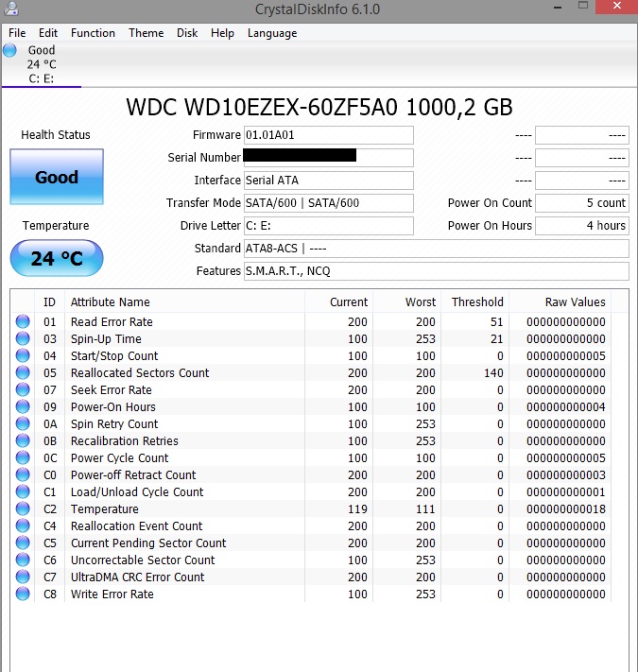Select the Spin-Up Time attribute name
The width and height of the screenshot is (638, 672).
[x=106, y=339]
